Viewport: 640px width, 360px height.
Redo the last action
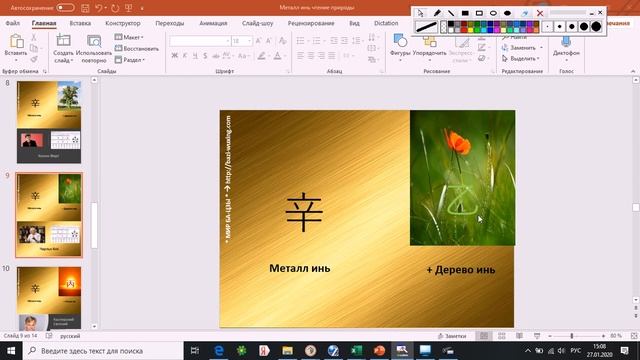coord(115,8)
